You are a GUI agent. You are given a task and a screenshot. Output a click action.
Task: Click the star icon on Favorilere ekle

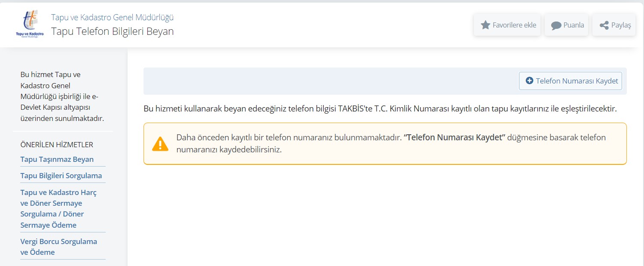click(486, 25)
